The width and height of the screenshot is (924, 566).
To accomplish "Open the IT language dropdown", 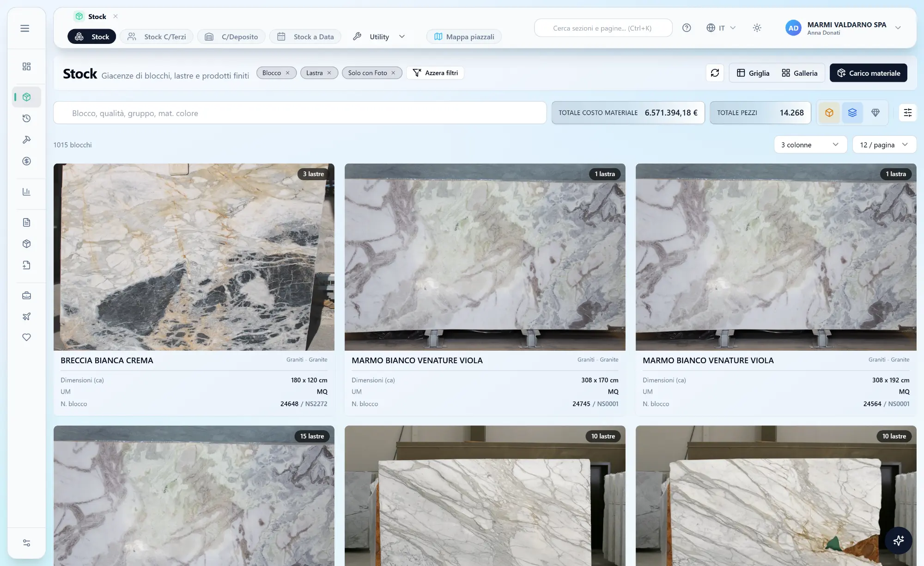I will pyautogui.click(x=721, y=28).
